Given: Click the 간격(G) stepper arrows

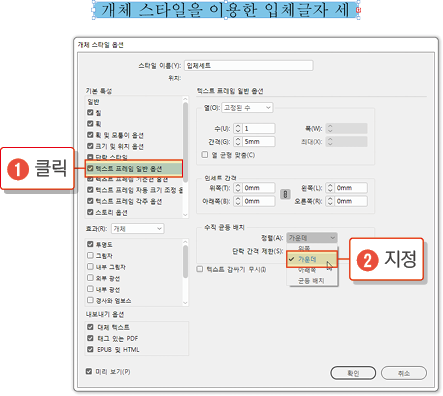Looking at the screenshot, I should click(238, 141).
